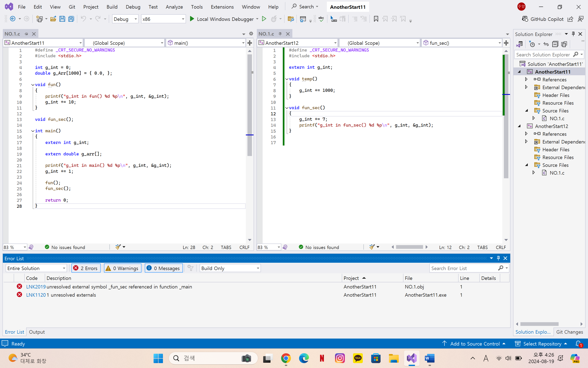Viewport: 588px width, 368px height.
Task: Open the Build menu
Action: [x=112, y=7]
